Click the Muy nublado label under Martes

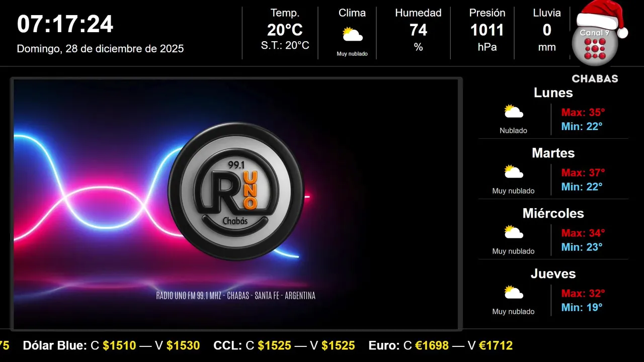pos(513,191)
